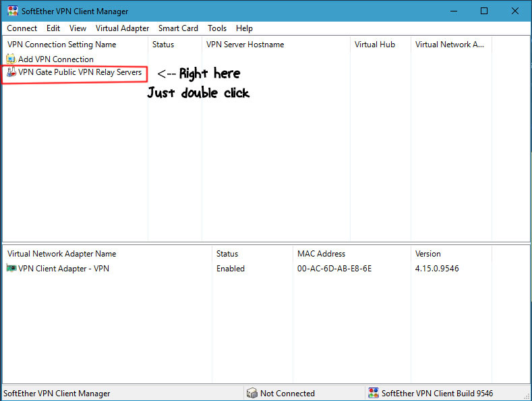Open the Help menu
This screenshot has height=401, width=532.
pyautogui.click(x=244, y=28)
